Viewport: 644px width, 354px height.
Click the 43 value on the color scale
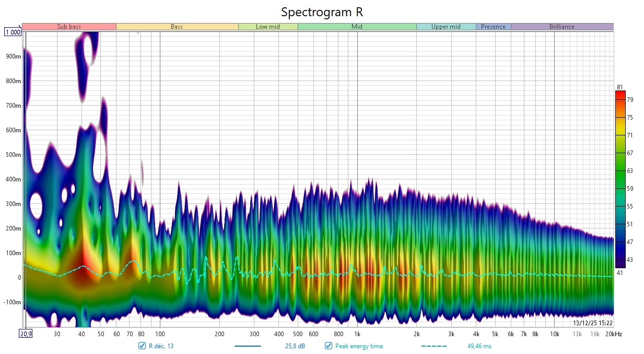tap(630, 260)
